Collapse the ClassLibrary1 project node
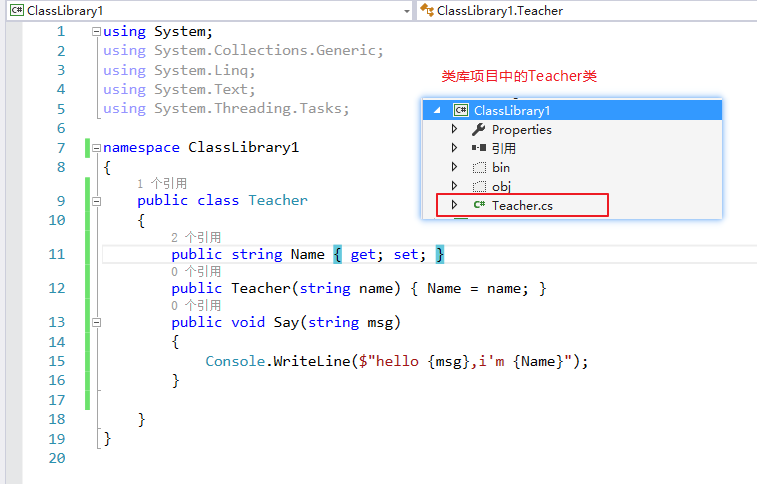 pyautogui.click(x=436, y=111)
